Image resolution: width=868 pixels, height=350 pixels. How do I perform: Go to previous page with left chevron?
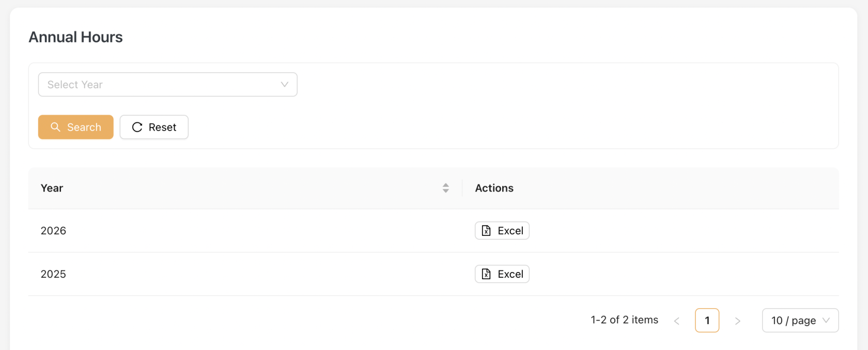click(676, 321)
